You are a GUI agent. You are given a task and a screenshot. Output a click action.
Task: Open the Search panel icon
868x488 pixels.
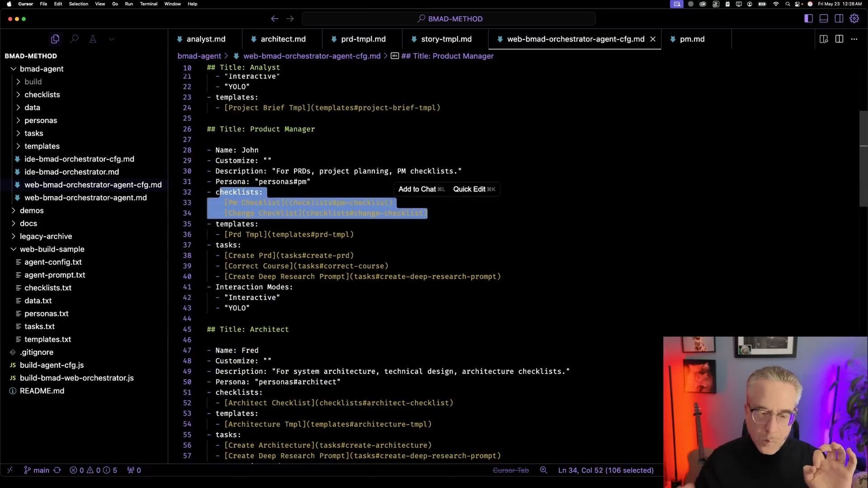[x=74, y=39]
